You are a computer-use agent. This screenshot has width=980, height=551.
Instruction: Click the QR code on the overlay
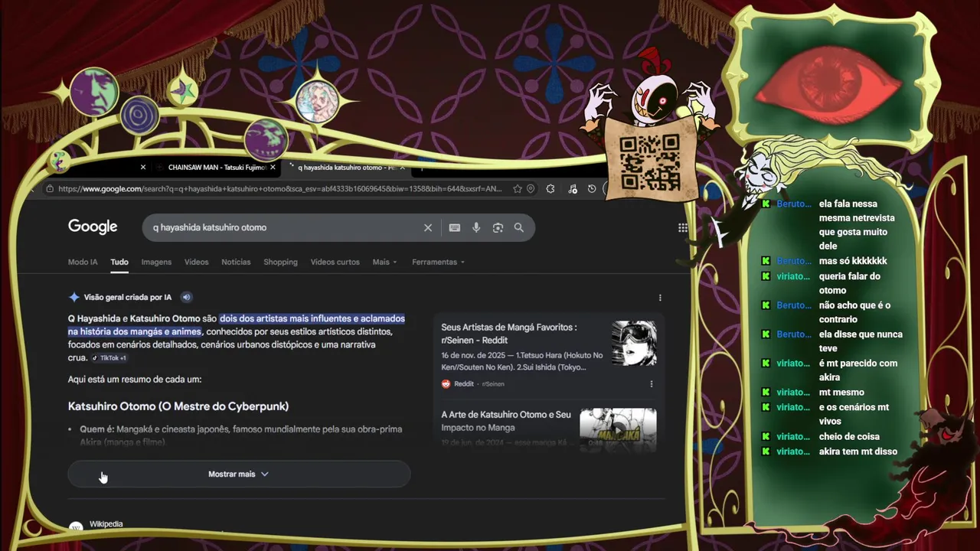pos(649,162)
